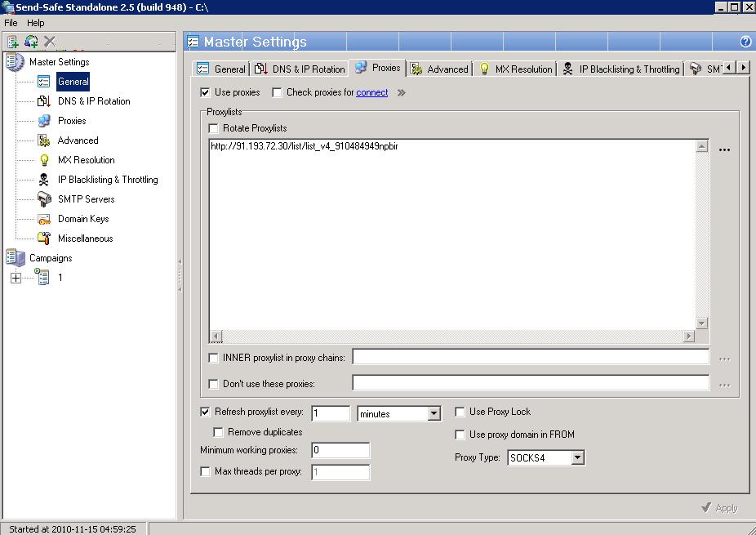Click browse ellipsis beside proxylist box
The width and height of the screenshot is (756, 535).
point(724,150)
